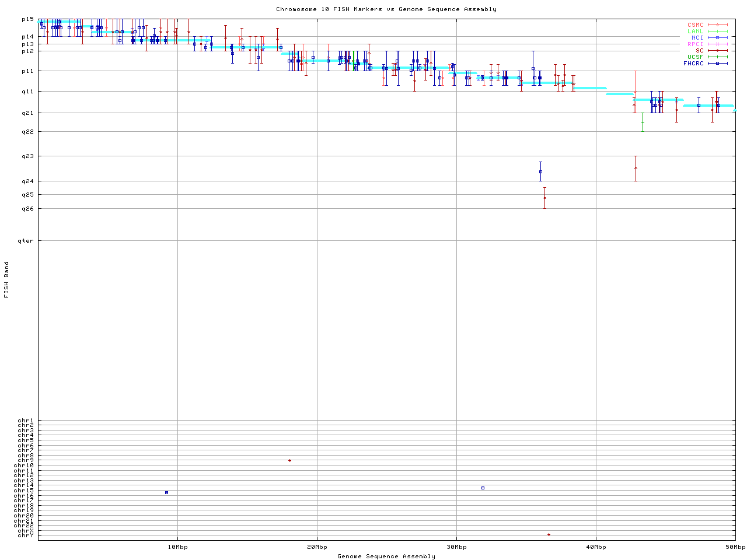Click the black chr9 data point
This screenshot has width=747, height=560.
point(289,460)
